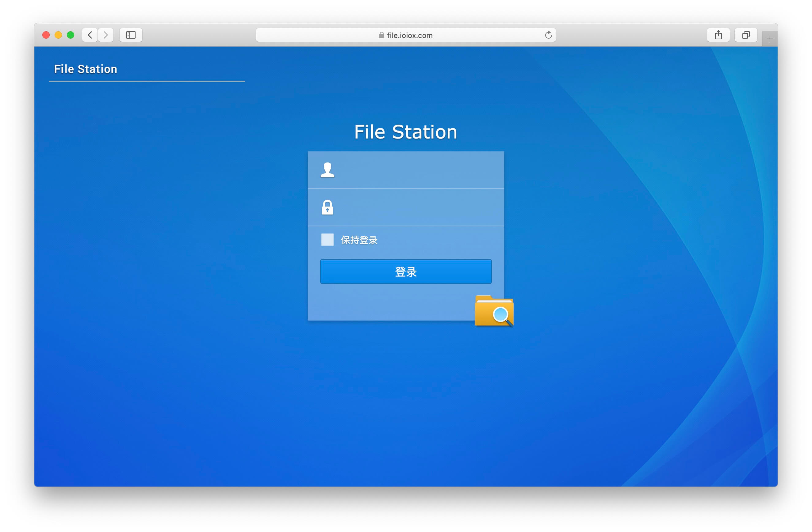The image size is (812, 532).
Task: Open the Safari share menu icon
Action: (x=718, y=35)
